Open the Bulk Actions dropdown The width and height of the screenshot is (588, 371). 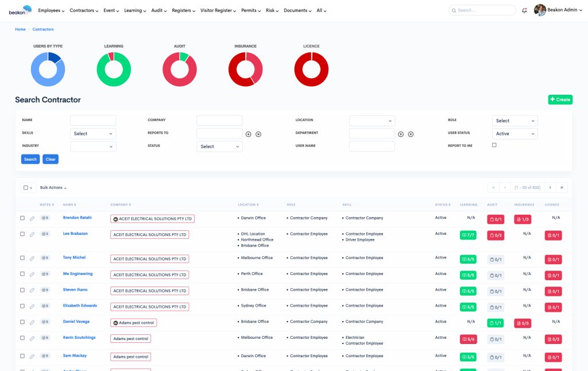coord(52,187)
